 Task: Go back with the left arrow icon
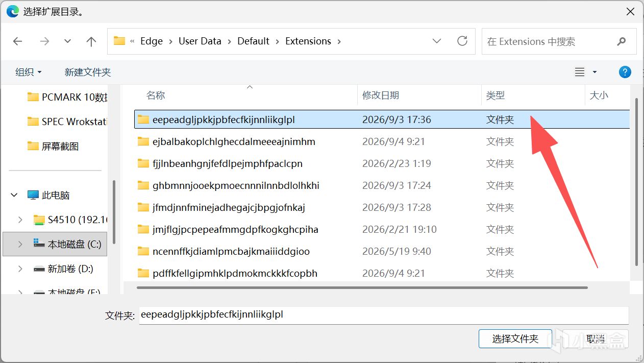coord(18,41)
